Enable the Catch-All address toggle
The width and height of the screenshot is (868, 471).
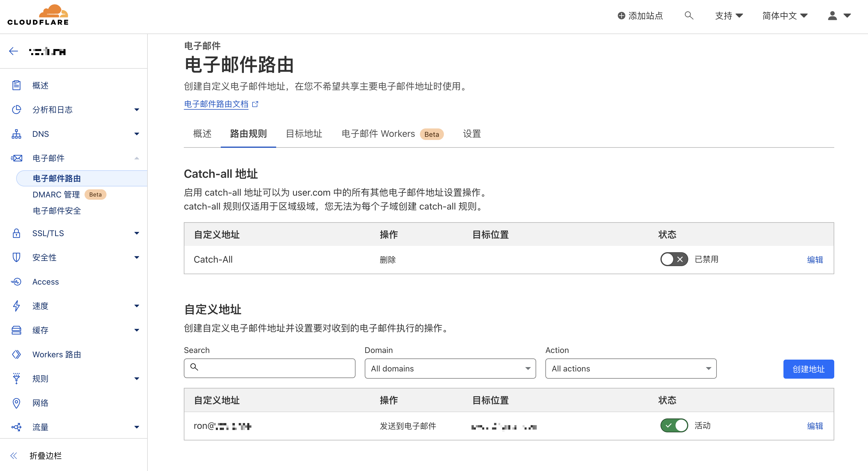(x=674, y=259)
